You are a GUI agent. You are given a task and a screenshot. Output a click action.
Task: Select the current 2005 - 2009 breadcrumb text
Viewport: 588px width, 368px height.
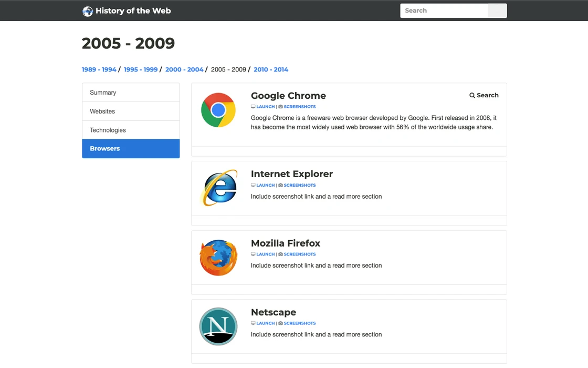228,69
